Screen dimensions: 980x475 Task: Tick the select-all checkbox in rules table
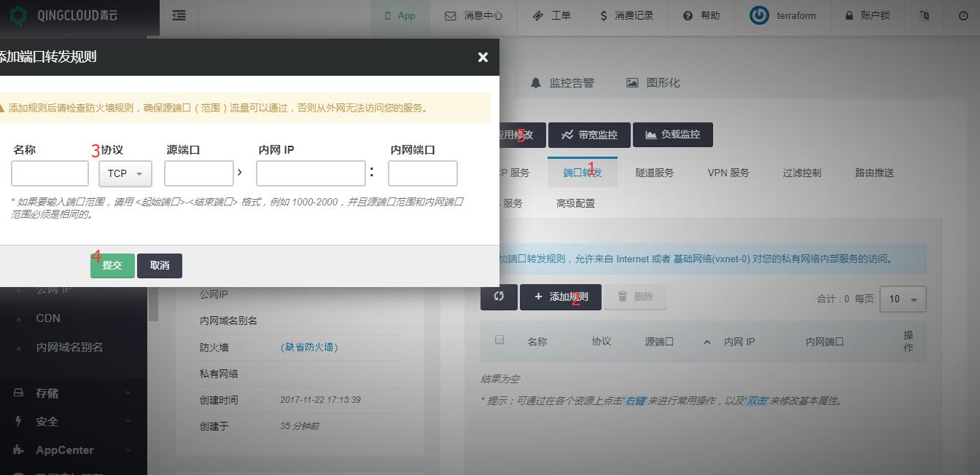pos(499,339)
